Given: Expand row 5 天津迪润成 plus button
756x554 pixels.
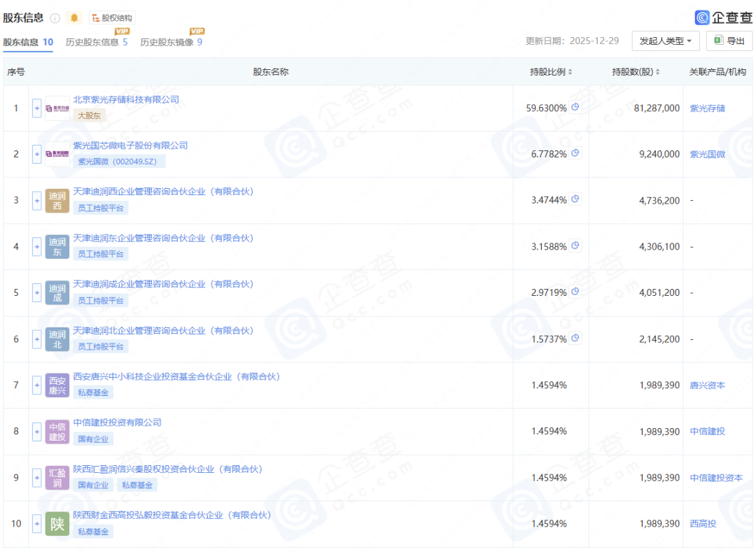Looking at the screenshot, I should pyautogui.click(x=36, y=292).
